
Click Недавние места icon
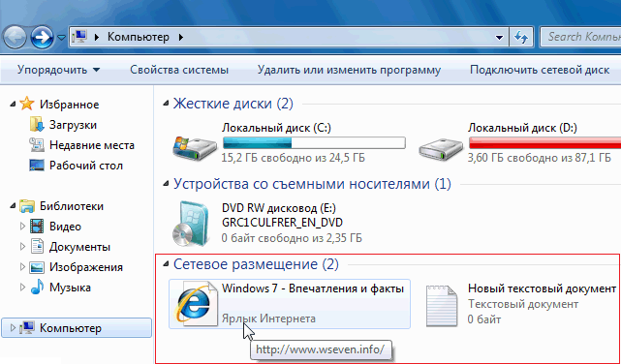click(x=37, y=145)
